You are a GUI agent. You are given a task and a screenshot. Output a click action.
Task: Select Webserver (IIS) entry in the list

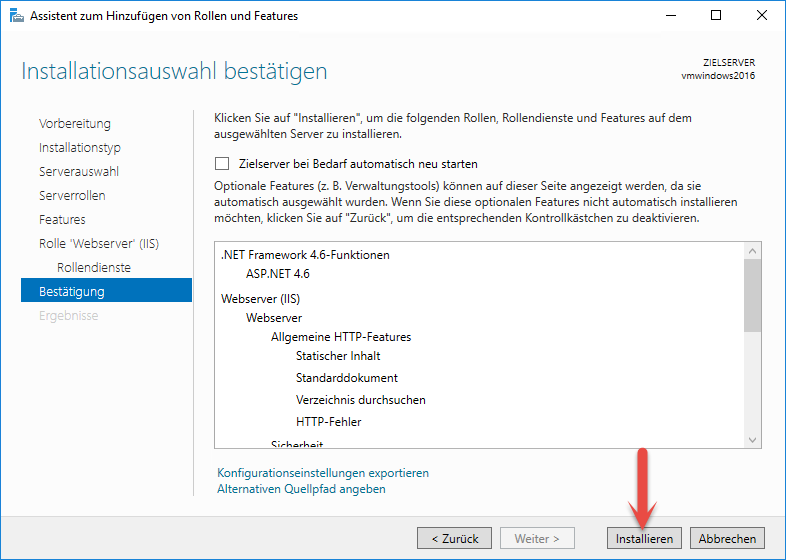click(x=261, y=297)
